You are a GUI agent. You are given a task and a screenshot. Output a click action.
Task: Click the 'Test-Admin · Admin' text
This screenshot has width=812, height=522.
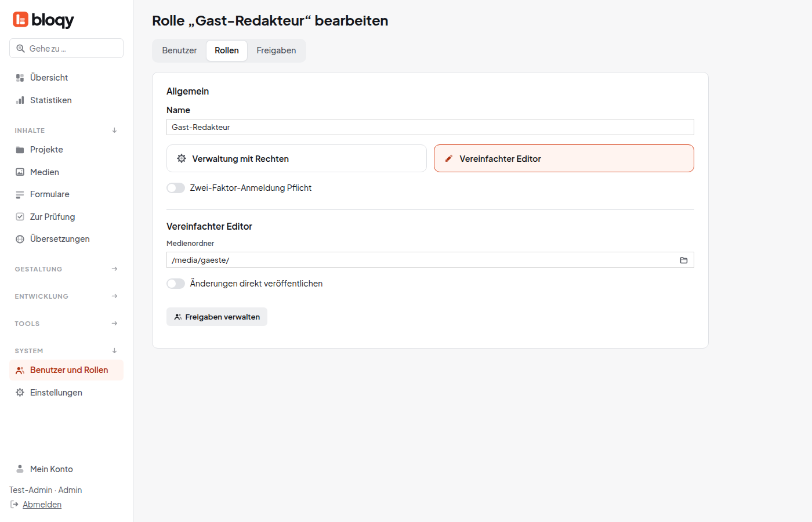45,490
